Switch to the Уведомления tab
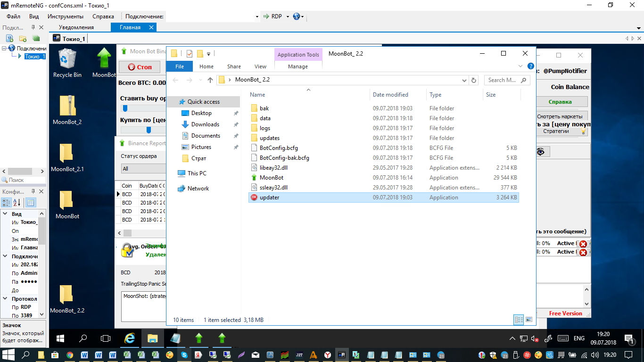Screen dimensions: 644x362 (76, 27)
